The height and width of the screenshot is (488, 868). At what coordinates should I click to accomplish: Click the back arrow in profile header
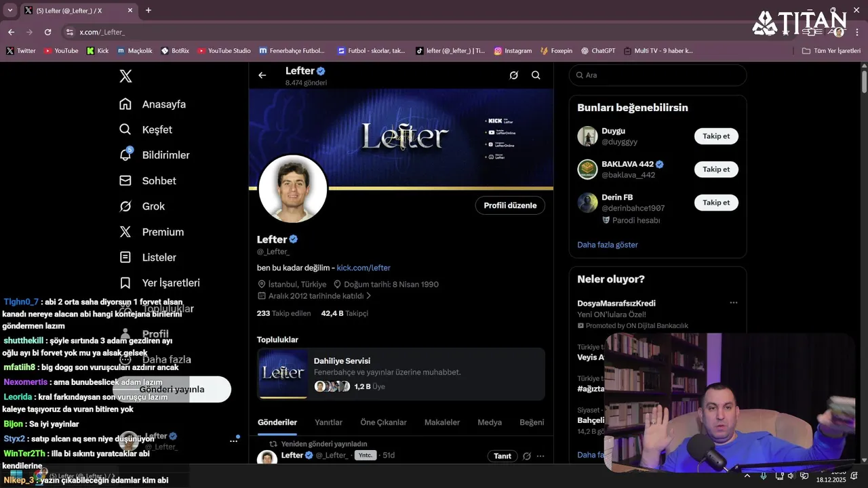[x=262, y=75]
